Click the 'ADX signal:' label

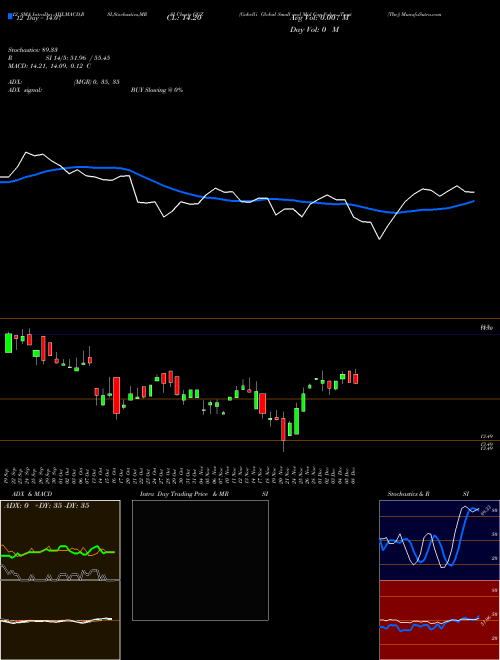(25, 90)
